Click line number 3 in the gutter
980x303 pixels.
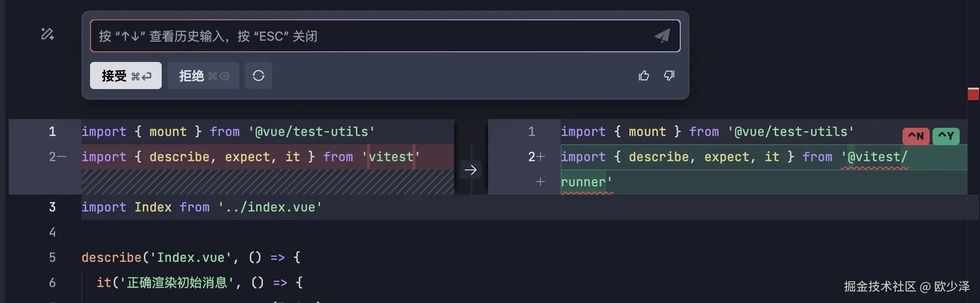pos(52,207)
